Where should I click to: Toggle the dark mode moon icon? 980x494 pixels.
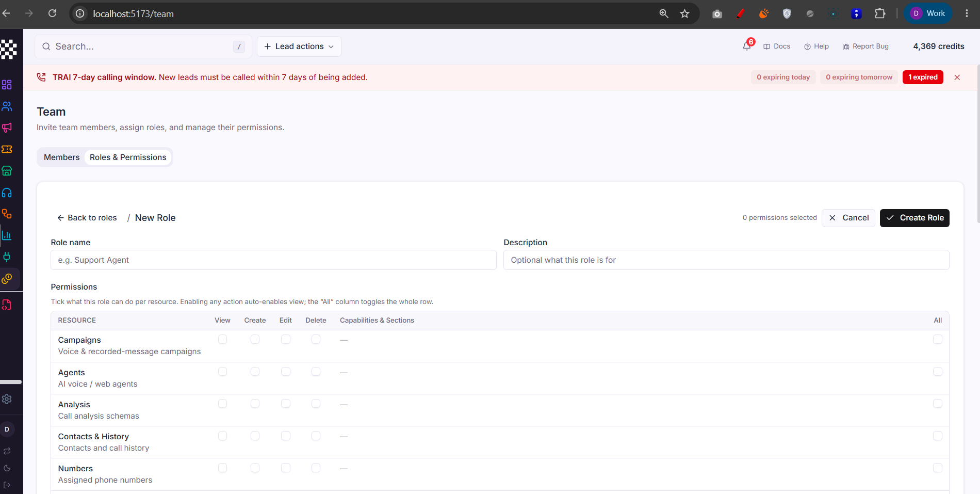7,468
